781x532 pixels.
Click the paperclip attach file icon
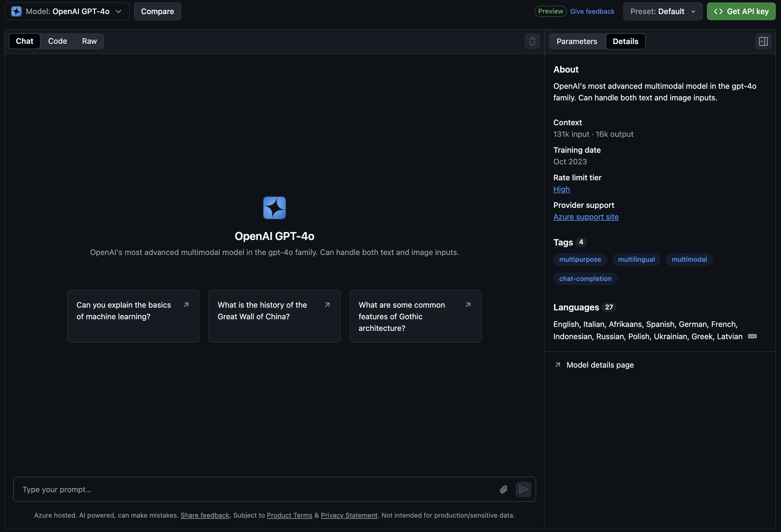(x=503, y=489)
